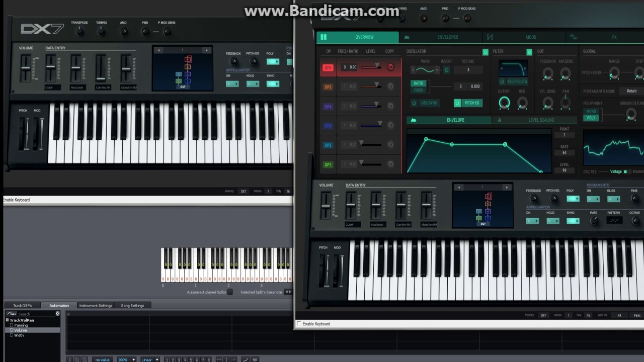This screenshot has height=362, width=644.
Task: Switch to the FX tab
Action: [x=605, y=37]
